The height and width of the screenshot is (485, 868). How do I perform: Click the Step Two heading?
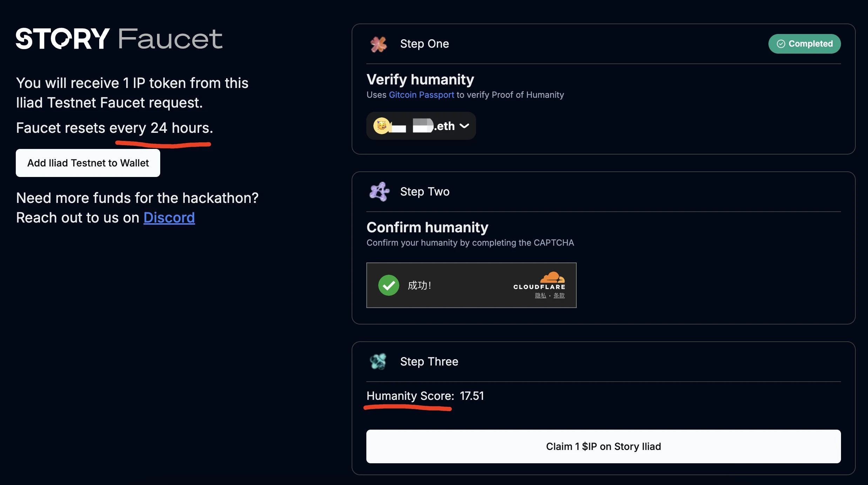(425, 192)
